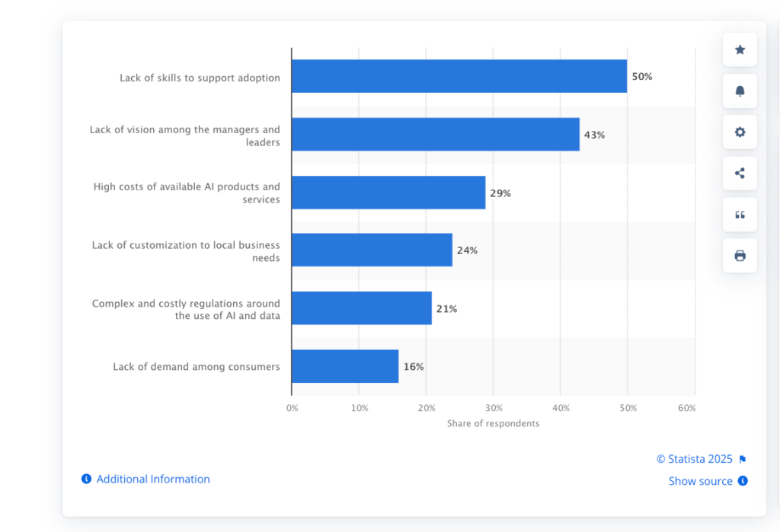Click the © Statista 2025 text
Screen dimensions: 780x532
click(694, 459)
